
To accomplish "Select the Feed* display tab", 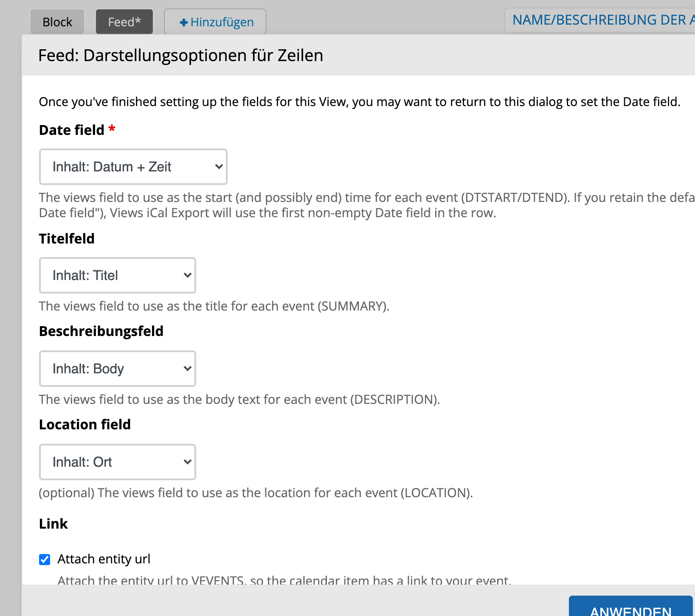I will 124,22.
